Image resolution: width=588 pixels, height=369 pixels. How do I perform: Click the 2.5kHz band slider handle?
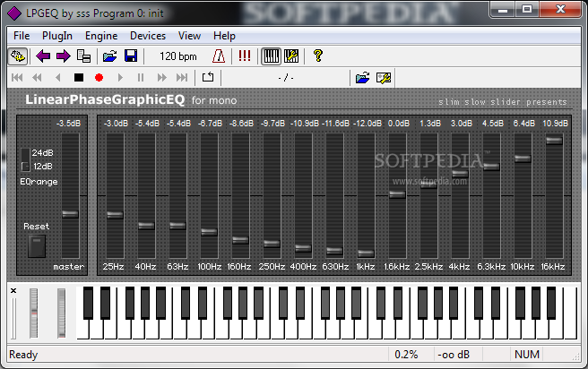pyautogui.click(x=428, y=184)
